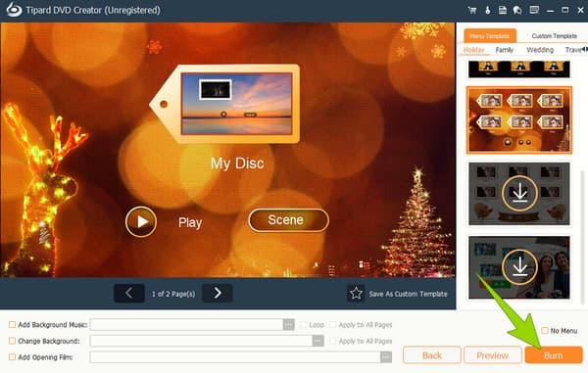Click the round Play button in menu preview

[141, 222]
